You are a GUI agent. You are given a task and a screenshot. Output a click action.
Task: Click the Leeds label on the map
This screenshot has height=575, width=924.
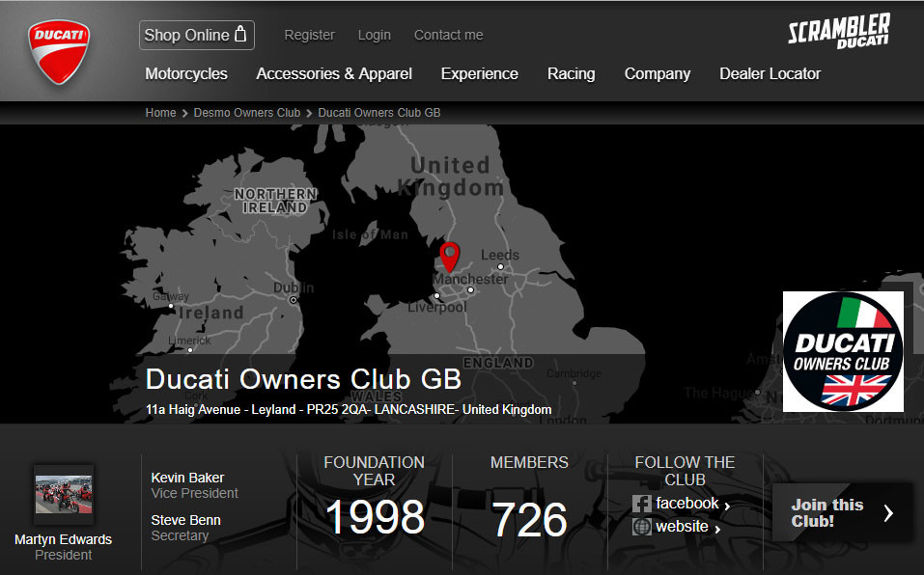click(x=500, y=255)
